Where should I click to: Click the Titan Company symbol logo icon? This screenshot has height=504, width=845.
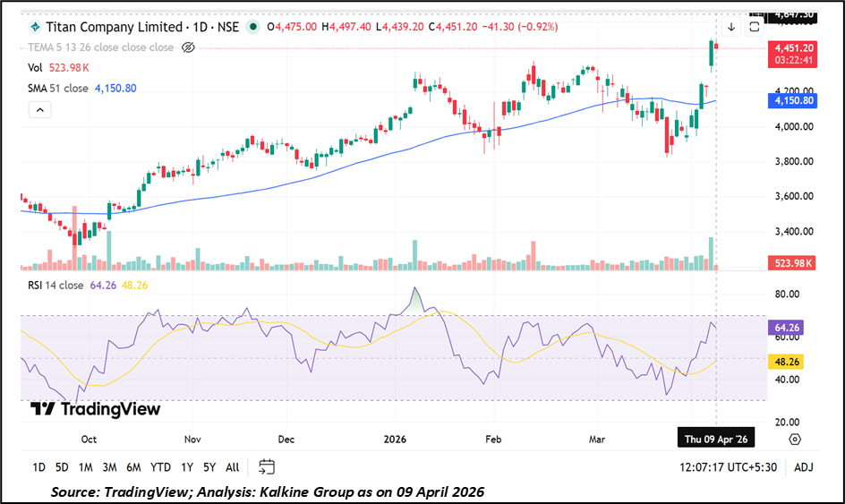pos(34,27)
